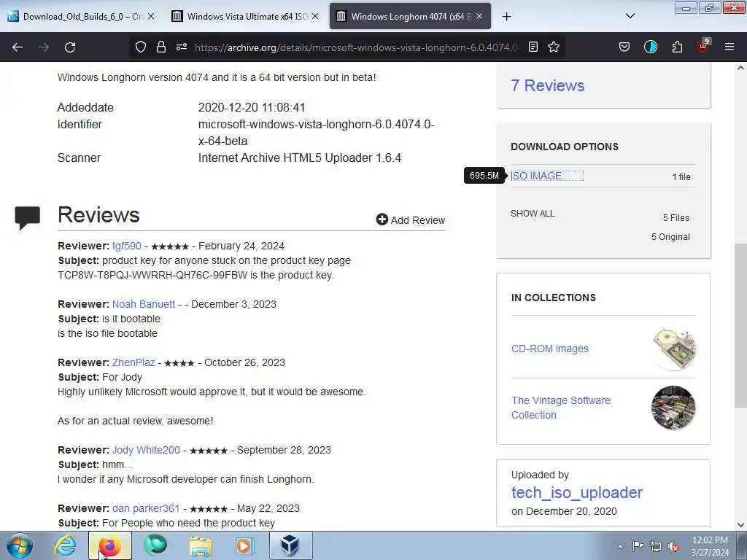The height and width of the screenshot is (560, 747).
Task: Open reviewer dan parker361 profile
Action: 146,508
